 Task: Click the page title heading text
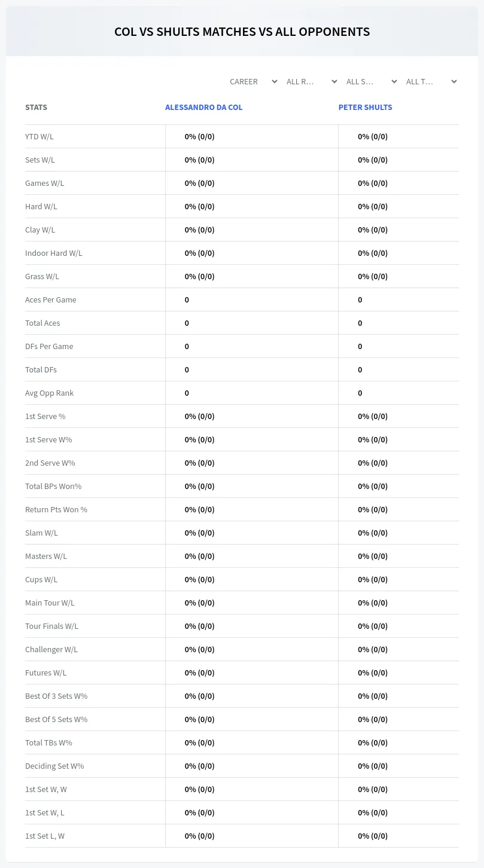click(x=242, y=32)
